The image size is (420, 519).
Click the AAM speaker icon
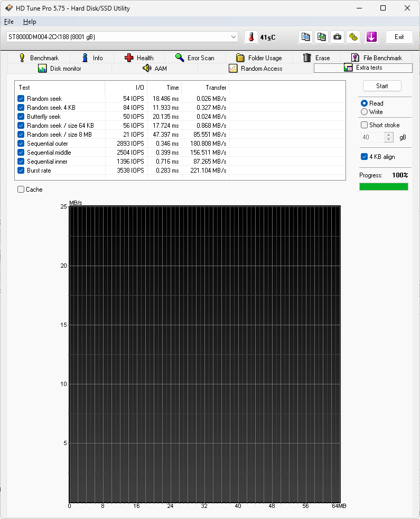[x=147, y=68]
